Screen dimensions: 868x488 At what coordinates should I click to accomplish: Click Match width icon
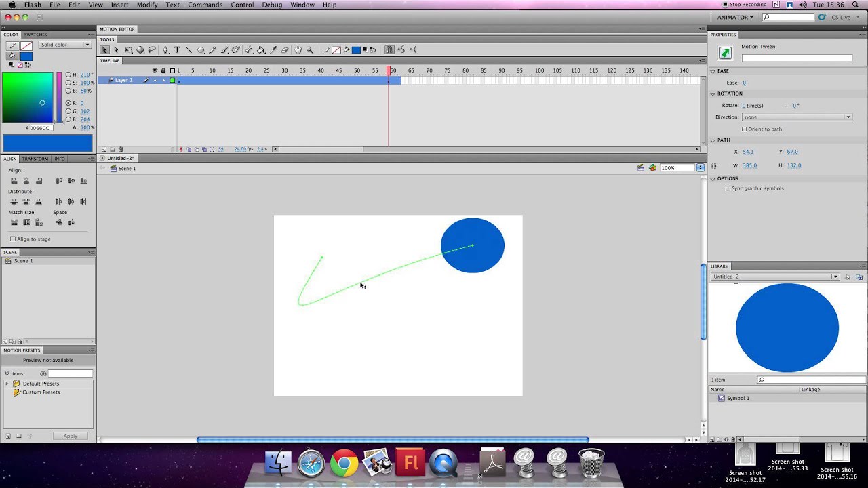click(14, 222)
